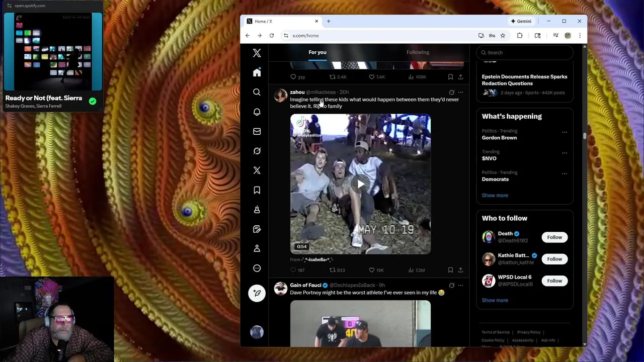The width and height of the screenshot is (644, 362).
Task: Go to Home in X sidebar
Action: pyautogui.click(x=257, y=73)
